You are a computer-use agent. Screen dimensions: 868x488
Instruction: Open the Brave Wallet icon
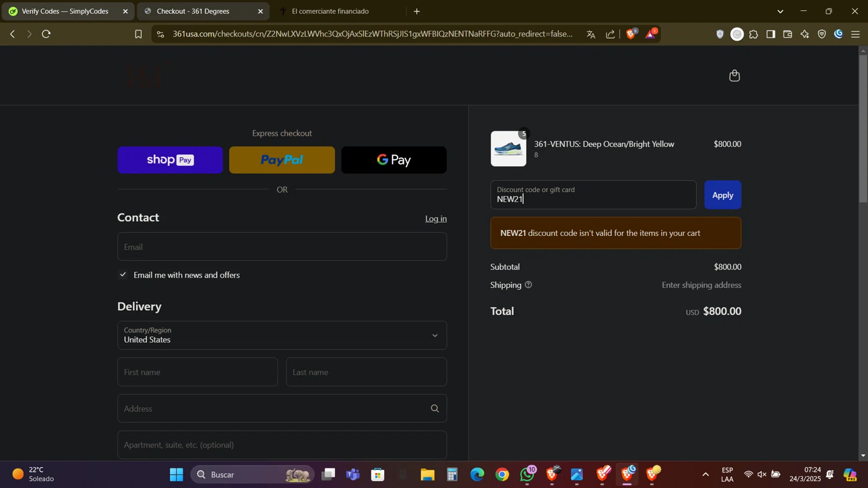tap(788, 35)
